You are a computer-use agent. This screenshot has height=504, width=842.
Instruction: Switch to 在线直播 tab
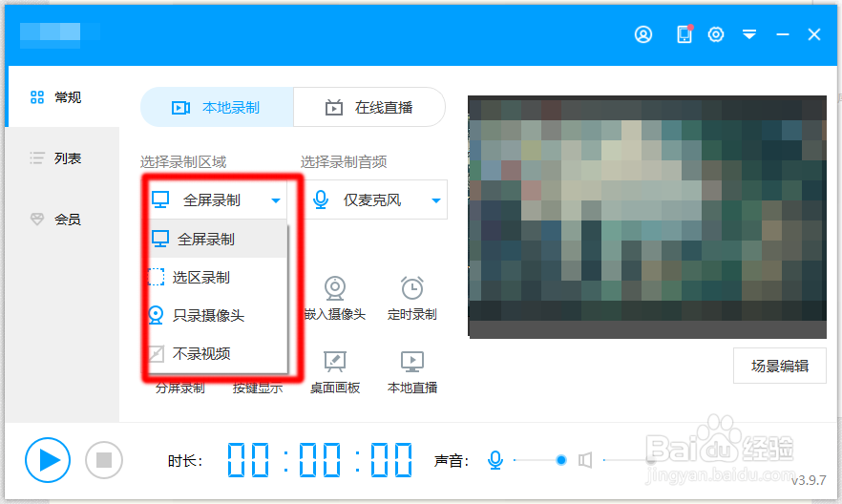(369, 107)
